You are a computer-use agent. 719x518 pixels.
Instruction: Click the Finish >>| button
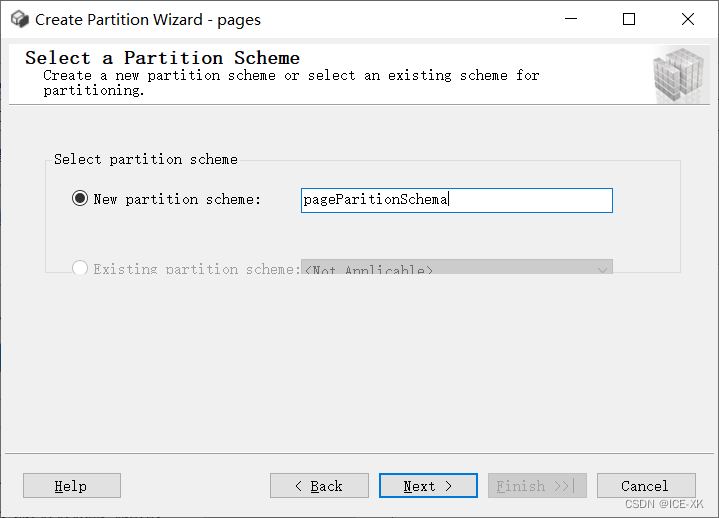536,486
